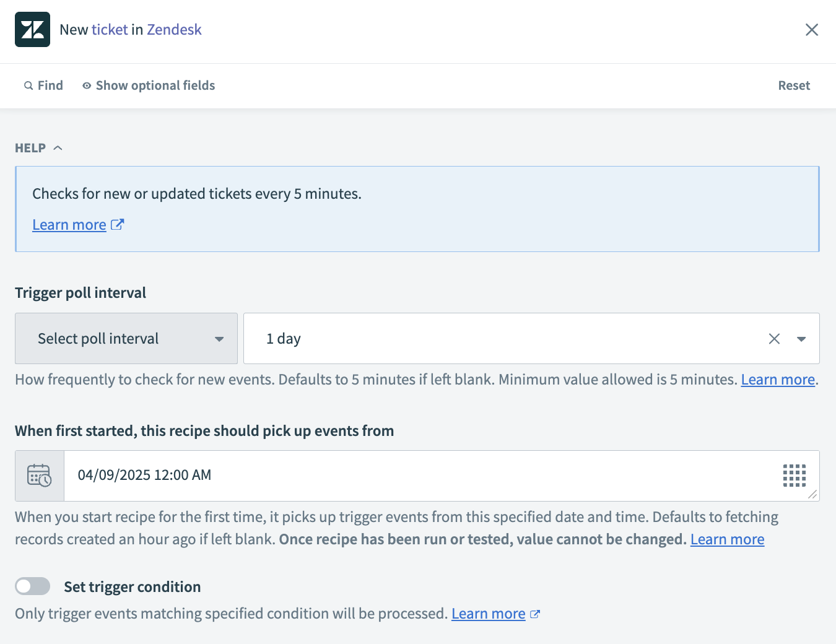Open the calendar date picker icon
The height and width of the screenshot is (644, 836).
click(40, 476)
